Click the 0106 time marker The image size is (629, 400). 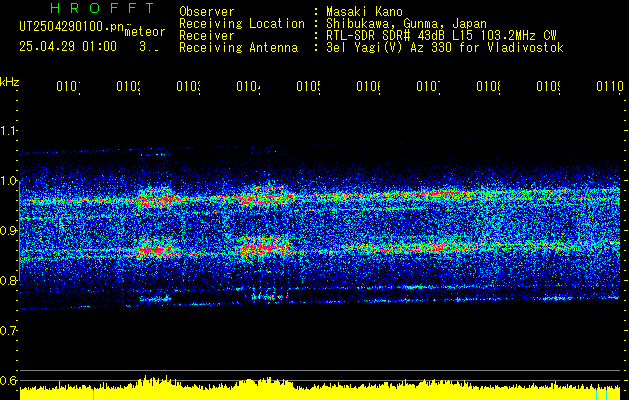(x=368, y=86)
